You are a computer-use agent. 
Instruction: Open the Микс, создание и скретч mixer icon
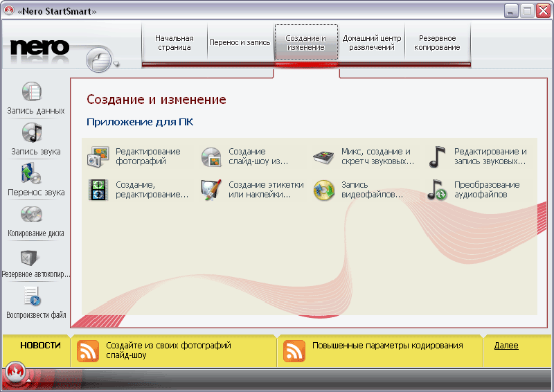tap(323, 157)
